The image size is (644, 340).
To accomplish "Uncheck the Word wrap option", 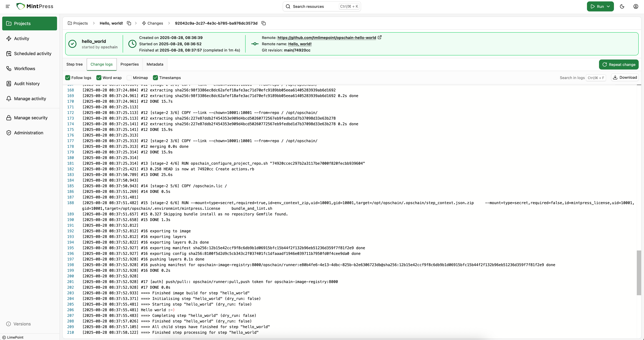I will (x=99, y=78).
